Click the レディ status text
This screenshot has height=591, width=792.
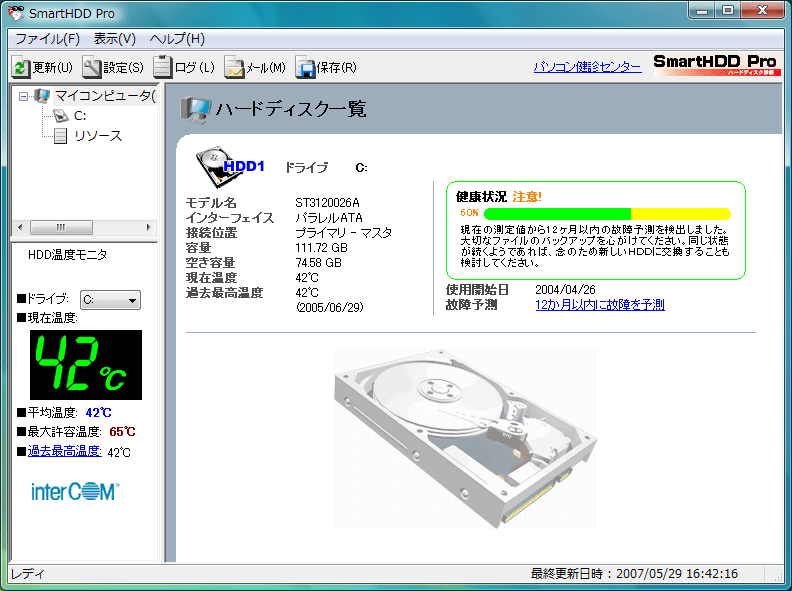(x=28, y=574)
